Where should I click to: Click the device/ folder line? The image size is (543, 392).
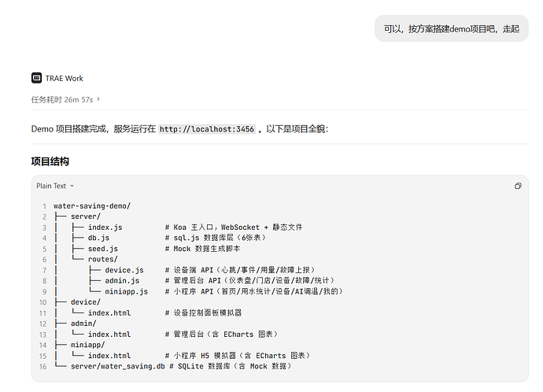click(x=85, y=302)
